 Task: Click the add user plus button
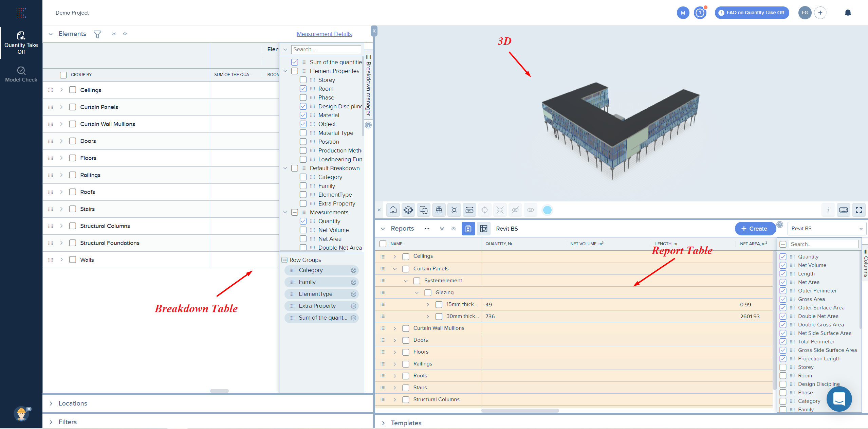click(x=820, y=13)
